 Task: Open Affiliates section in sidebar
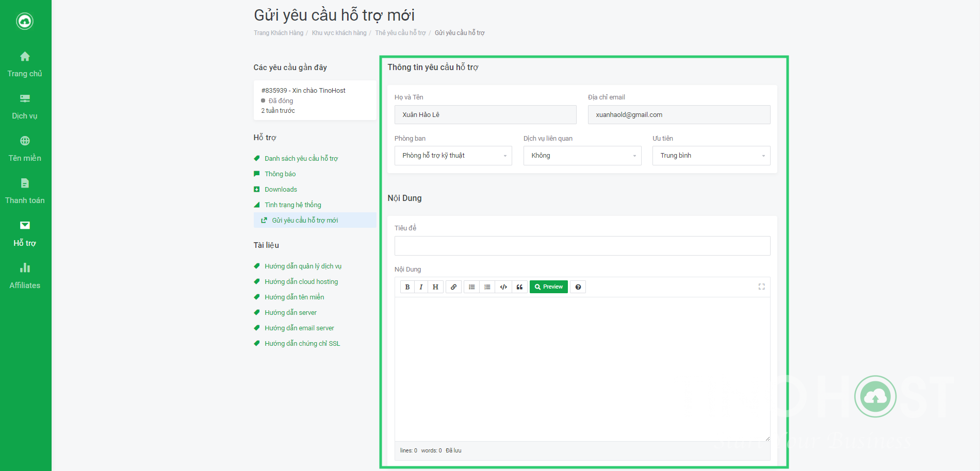[25, 276]
